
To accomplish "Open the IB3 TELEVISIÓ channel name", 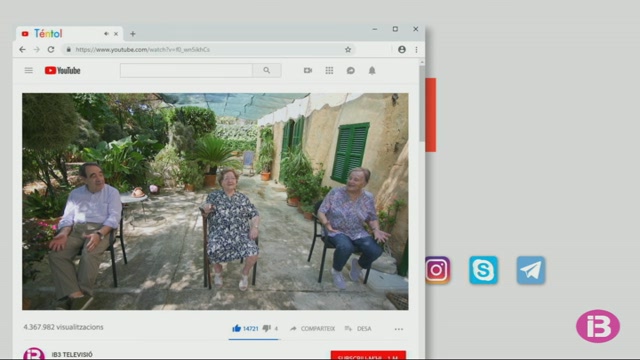I will tap(72, 355).
